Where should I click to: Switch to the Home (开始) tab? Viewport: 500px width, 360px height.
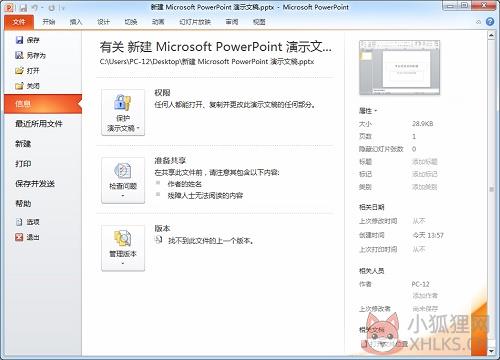49,22
